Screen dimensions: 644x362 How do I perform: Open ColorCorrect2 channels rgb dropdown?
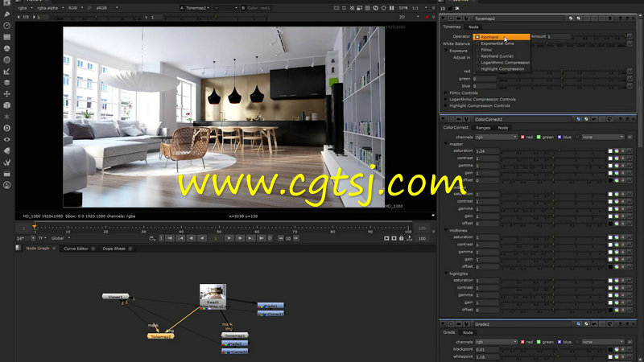click(496, 137)
